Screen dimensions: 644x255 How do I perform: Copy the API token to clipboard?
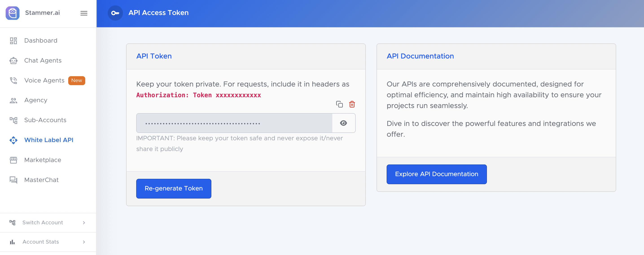click(x=339, y=104)
